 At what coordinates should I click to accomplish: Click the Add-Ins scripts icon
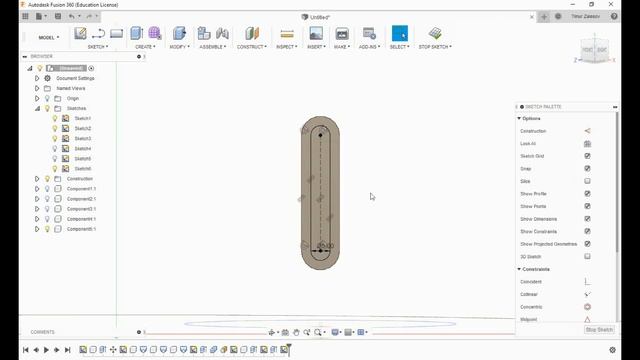369,33
